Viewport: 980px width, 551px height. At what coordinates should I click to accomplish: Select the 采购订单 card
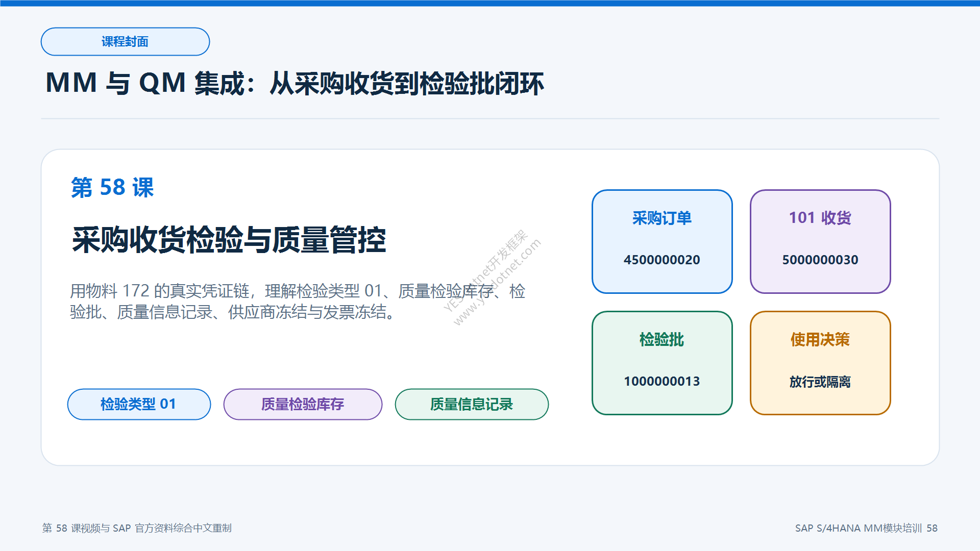pyautogui.click(x=662, y=241)
